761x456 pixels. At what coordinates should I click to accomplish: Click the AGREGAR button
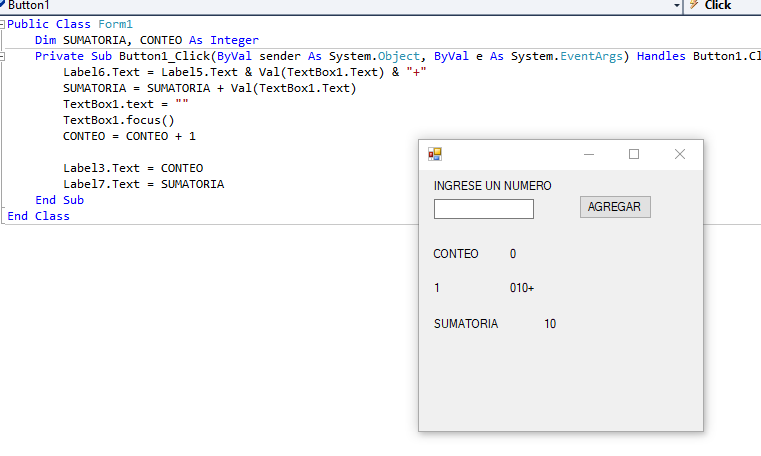point(615,207)
